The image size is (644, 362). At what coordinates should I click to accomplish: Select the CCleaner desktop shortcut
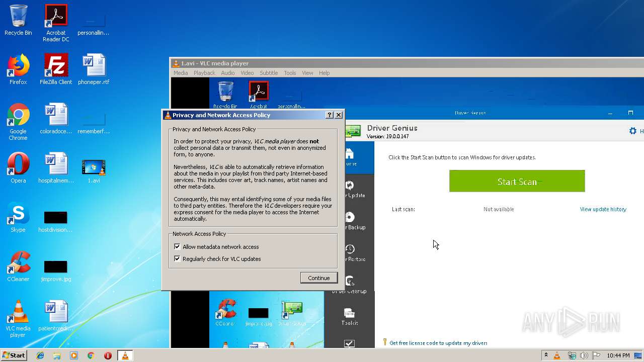point(18,266)
